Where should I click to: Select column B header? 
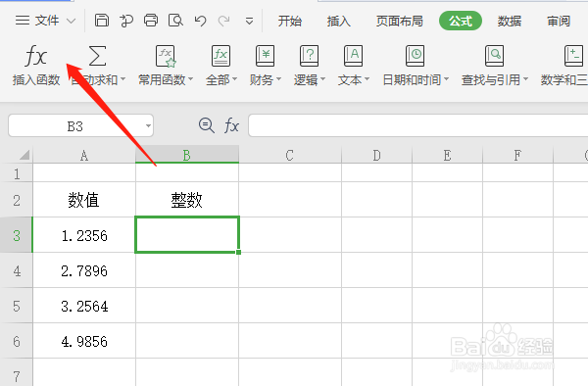click(x=187, y=155)
